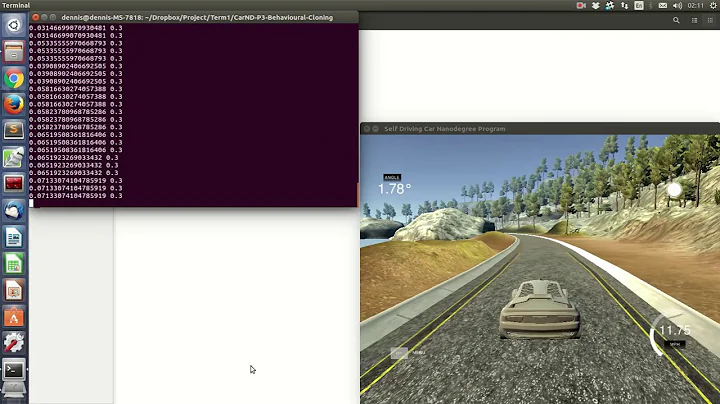Open the mail messaging indicator
This screenshot has height=404, width=720.
(663, 6)
